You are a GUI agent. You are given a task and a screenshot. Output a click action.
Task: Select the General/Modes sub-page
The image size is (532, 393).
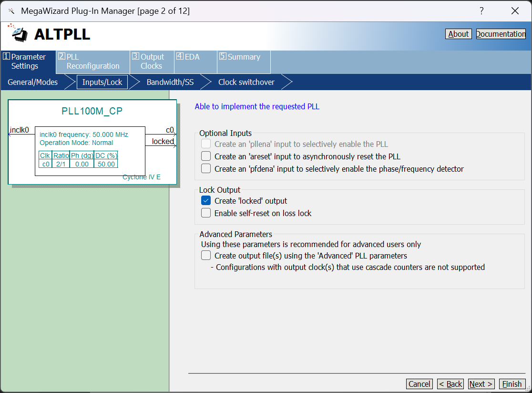point(32,82)
